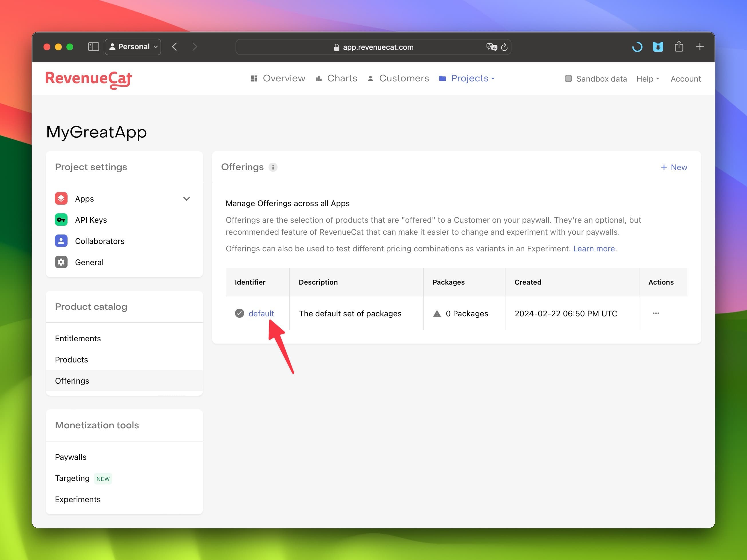
Task: Open API Keys settings
Action: tap(91, 220)
